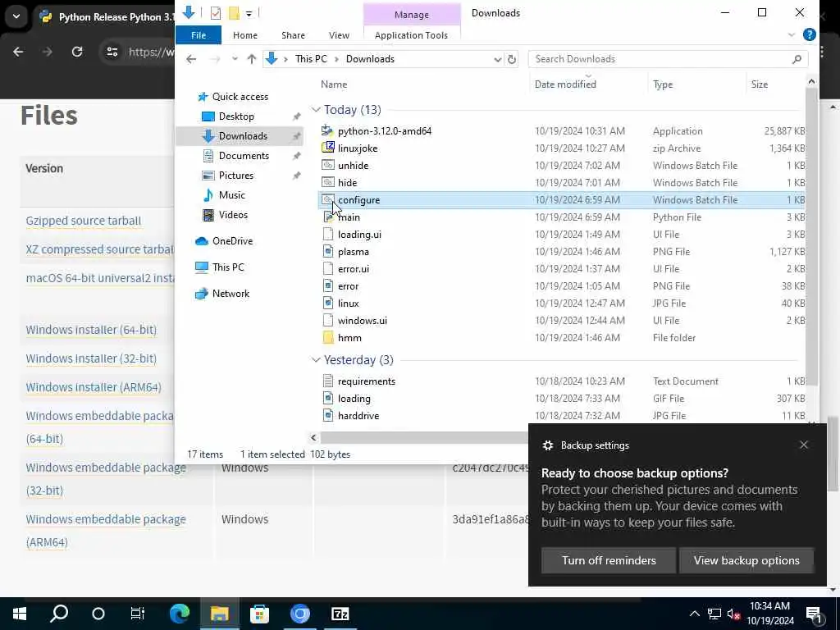Open the File menu tab
This screenshot has width=840, height=630.
click(199, 35)
